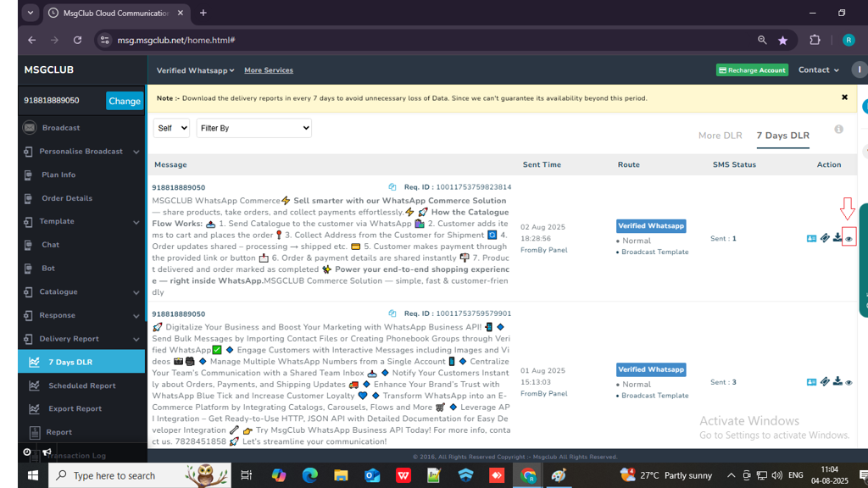
Task: Click the Change number button
Action: [125, 101]
